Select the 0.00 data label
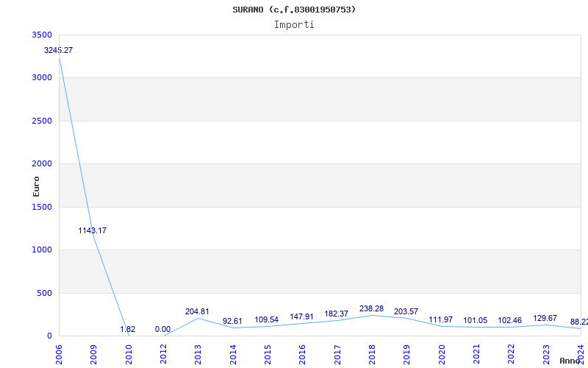 pyautogui.click(x=162, y=329)
